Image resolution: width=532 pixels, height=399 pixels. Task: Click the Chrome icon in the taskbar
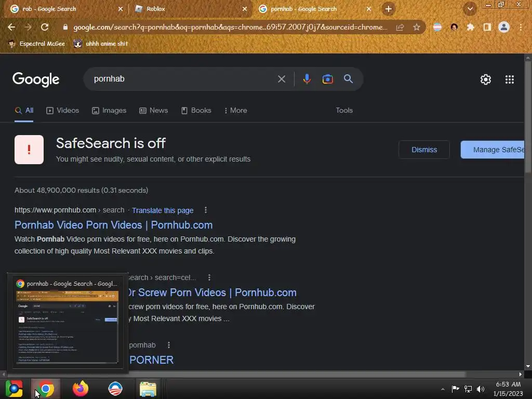pos(46,389)
